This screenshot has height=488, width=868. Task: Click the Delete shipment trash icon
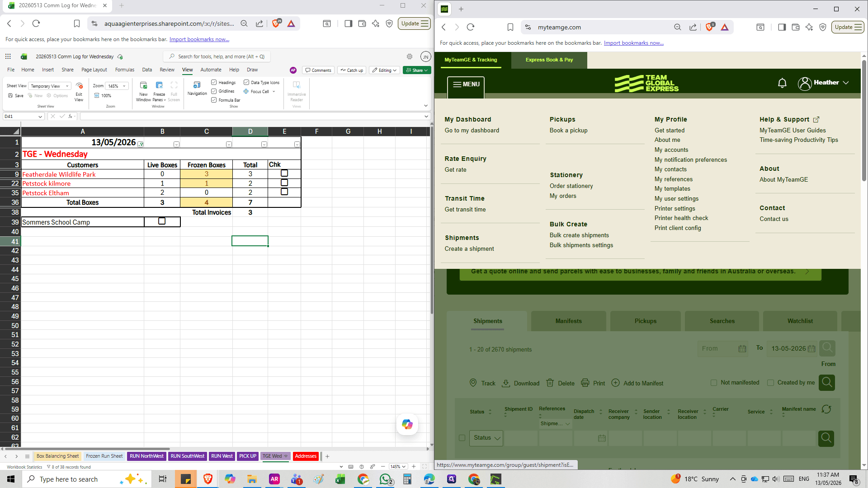[x=550, y=383]
